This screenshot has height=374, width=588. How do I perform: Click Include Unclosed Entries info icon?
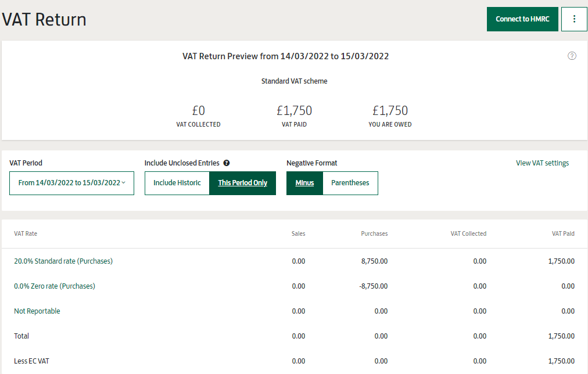click(x=227, y=163)
